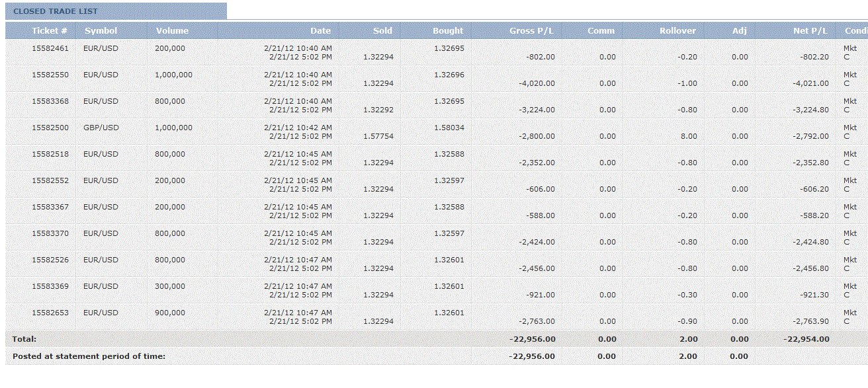This screenshot has height=388, width=868.
Task: Sort trades by Volume column header
Action: [x=172, y=30]
